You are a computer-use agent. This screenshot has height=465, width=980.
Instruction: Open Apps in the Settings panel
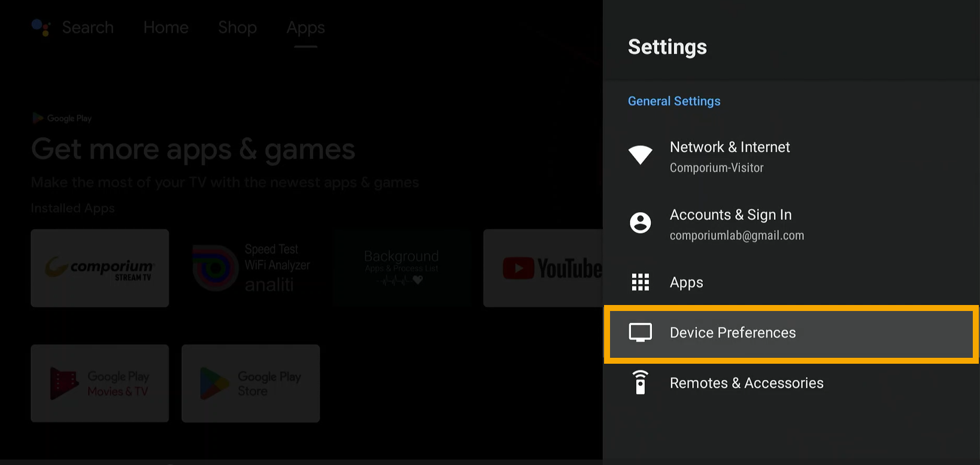[x=791, y=282]
